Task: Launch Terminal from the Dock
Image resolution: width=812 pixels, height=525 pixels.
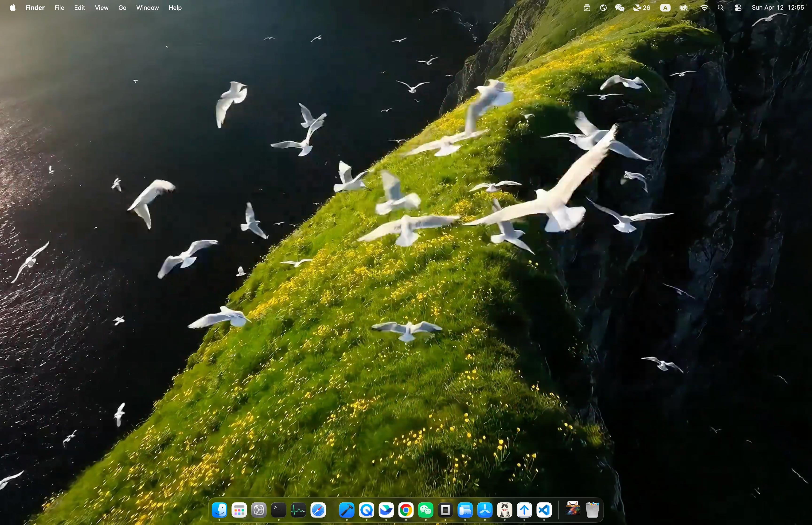Action: tap(278, 510)
